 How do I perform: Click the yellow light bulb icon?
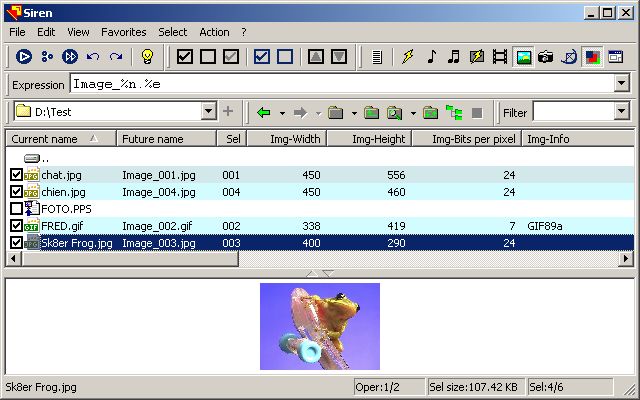146,57
